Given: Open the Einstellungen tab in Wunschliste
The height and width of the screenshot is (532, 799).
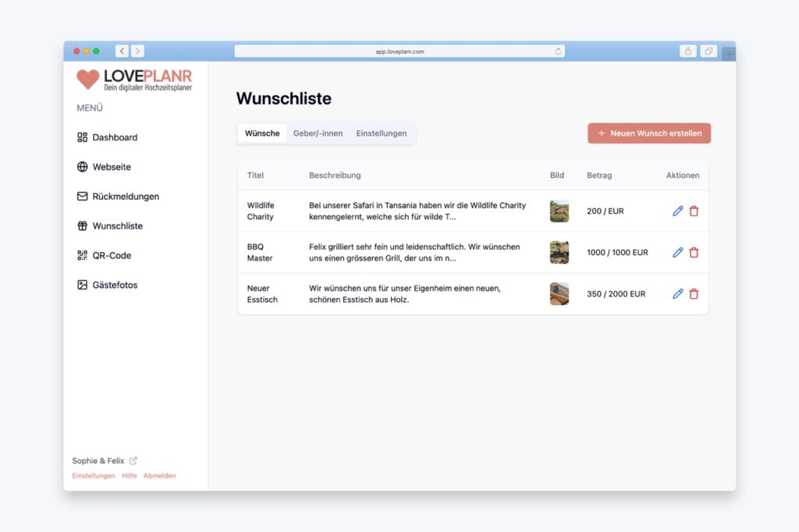Looking at the screenshot, I should [x=381, y=133].
